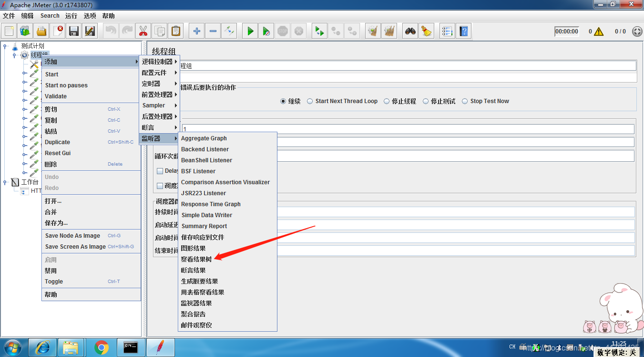
Task: Create a new test plan via toolbar
Action: (9, 31)
